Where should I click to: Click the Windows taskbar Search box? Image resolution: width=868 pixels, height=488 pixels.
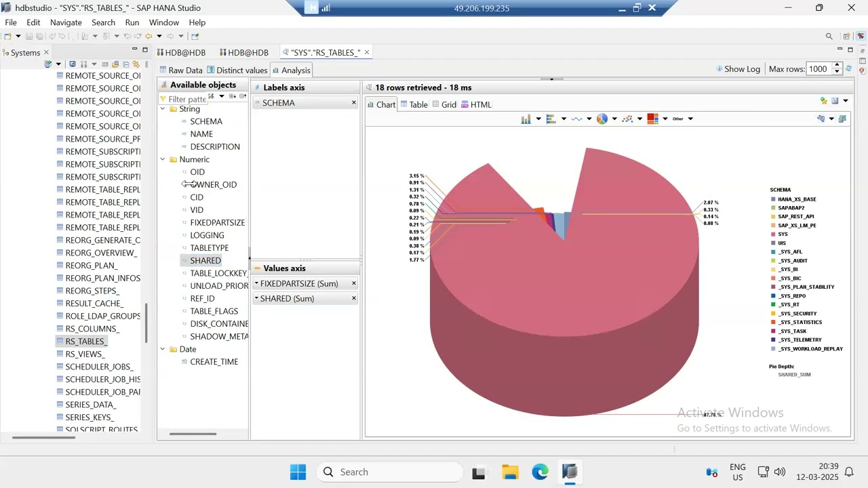coord(390,472)
